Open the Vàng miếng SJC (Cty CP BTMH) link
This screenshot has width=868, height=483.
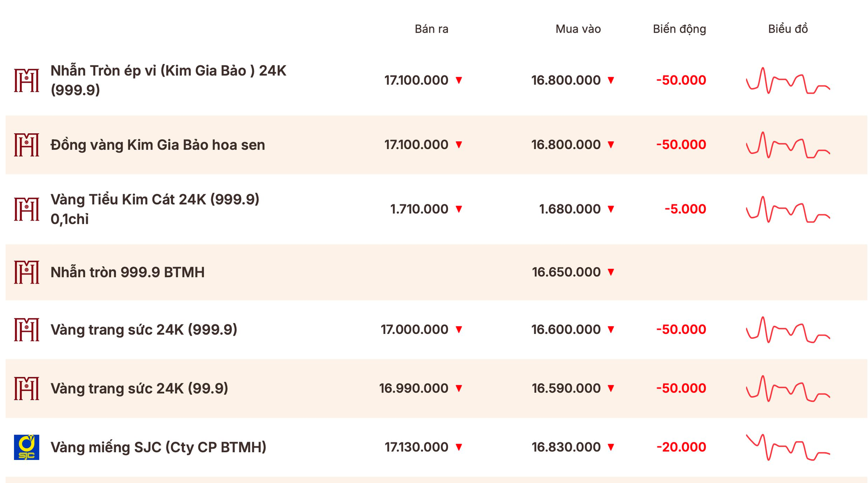click(x=158, y=447)
